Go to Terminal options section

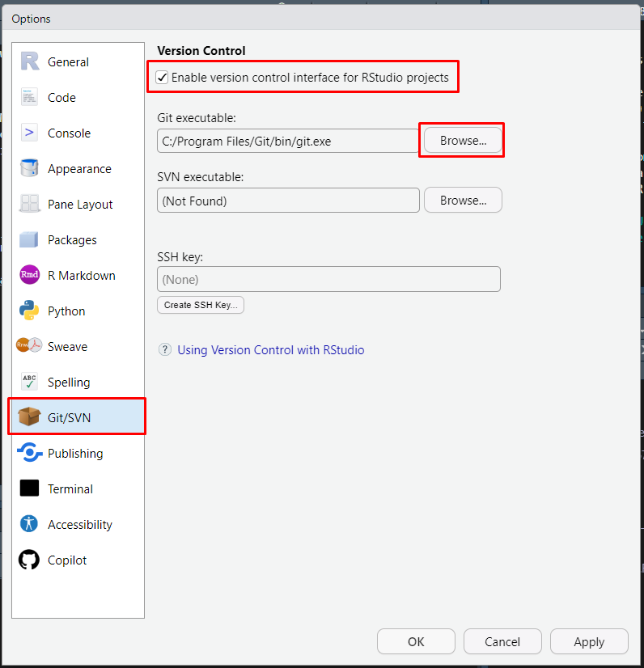pos(70,489)
